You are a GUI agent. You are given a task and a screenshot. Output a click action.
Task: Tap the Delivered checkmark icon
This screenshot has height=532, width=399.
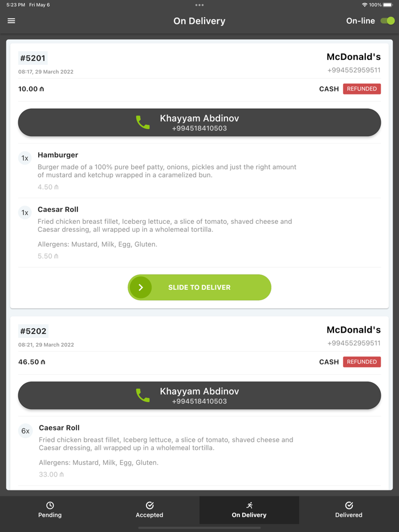(349, 505)
